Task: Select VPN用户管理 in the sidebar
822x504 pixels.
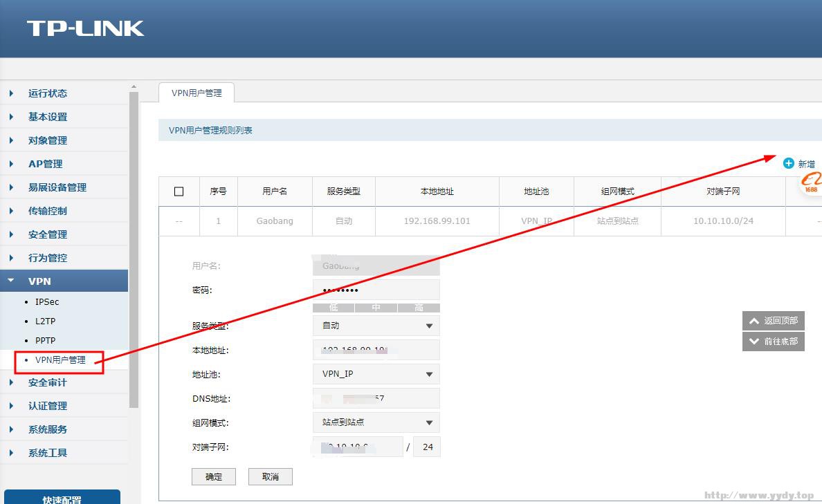Action: pyautogui.click(x=60, y=360)
